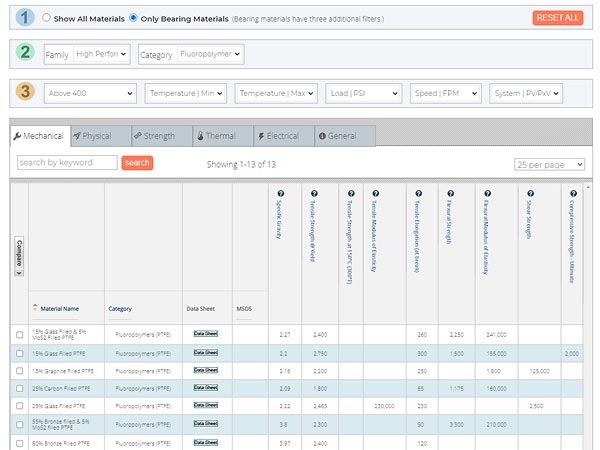Open help icon for Tensile Elongation at break
This screenshot has width=600, height=450.
tap(418, 193)
